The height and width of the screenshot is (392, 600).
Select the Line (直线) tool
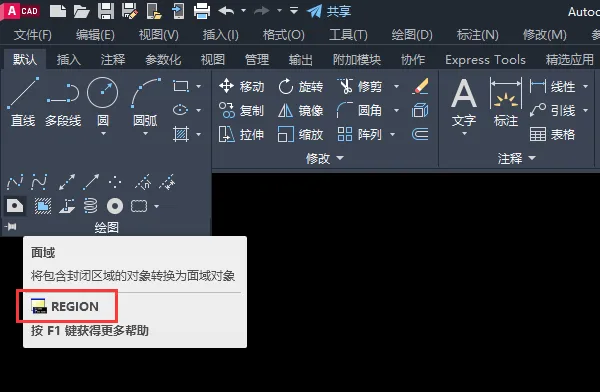(x=23, y=102)
